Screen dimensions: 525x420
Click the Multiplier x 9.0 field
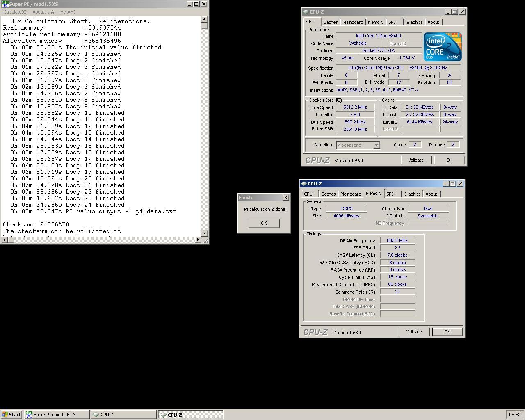click(355, 114)
